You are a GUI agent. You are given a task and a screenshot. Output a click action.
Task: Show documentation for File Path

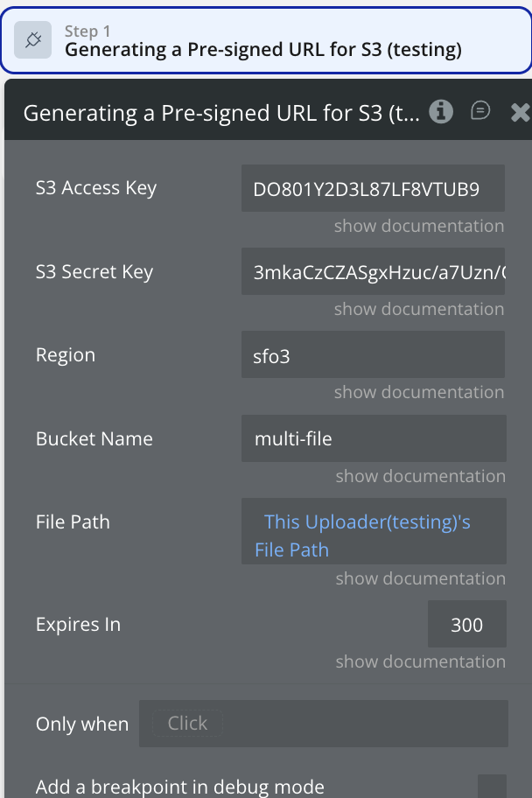click(420, 578)
